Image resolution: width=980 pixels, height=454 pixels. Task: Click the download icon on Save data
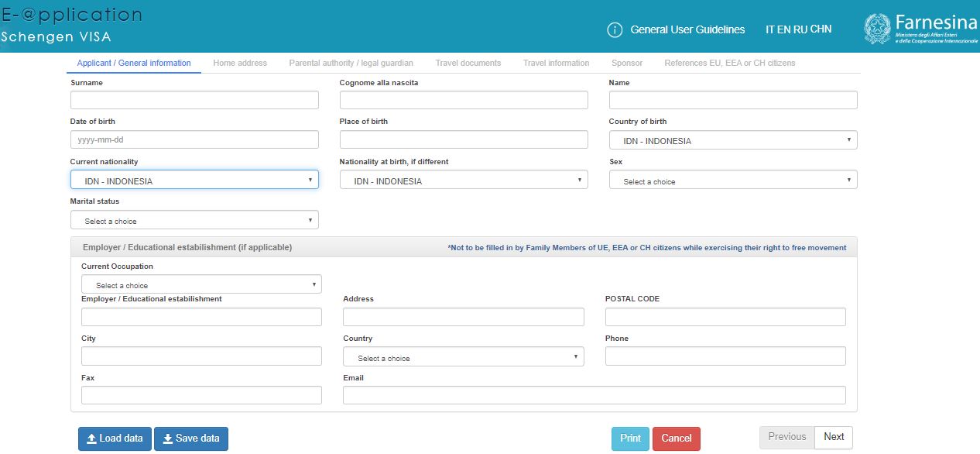coord(167,439)
